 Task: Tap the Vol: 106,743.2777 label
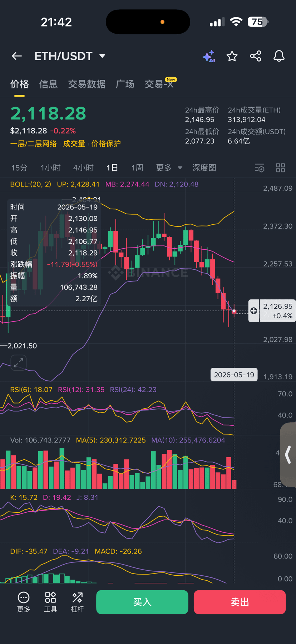40,440
